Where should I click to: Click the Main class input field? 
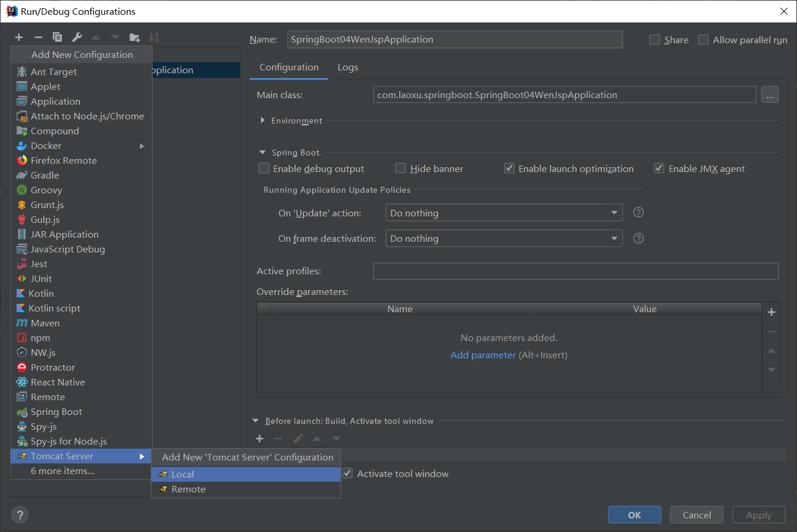pos(565,95)
